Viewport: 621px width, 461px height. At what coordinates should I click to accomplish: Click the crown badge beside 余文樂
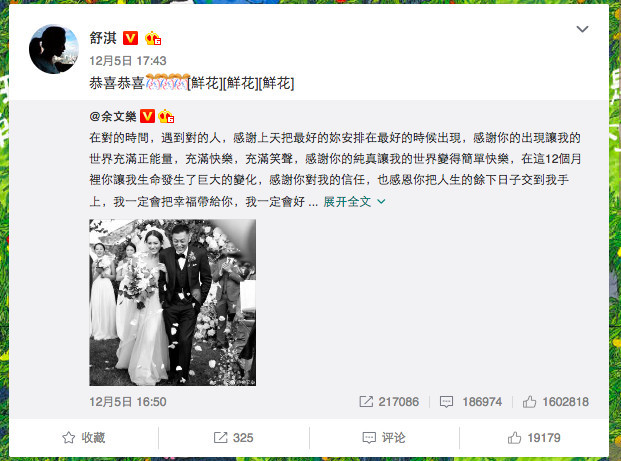click(166, 116)
